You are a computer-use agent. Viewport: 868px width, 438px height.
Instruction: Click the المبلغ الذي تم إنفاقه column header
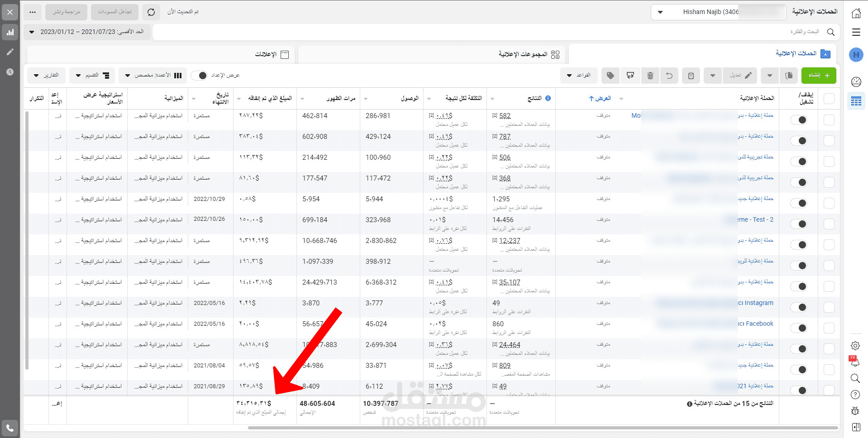(270, 98)
